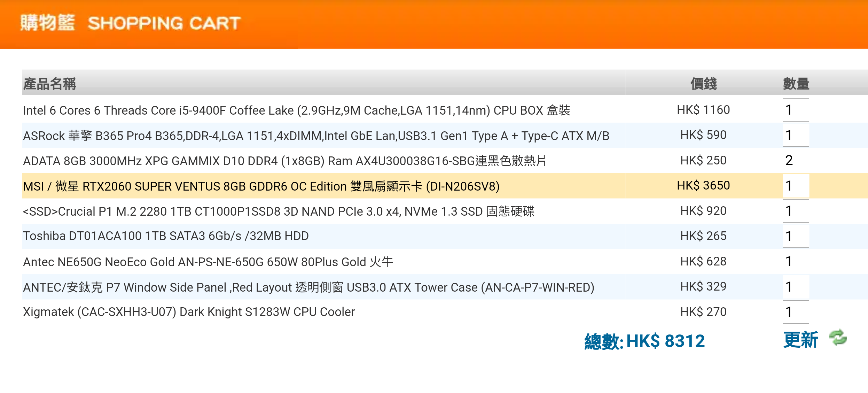Click the 更新 update link

(x=800, y=340)
